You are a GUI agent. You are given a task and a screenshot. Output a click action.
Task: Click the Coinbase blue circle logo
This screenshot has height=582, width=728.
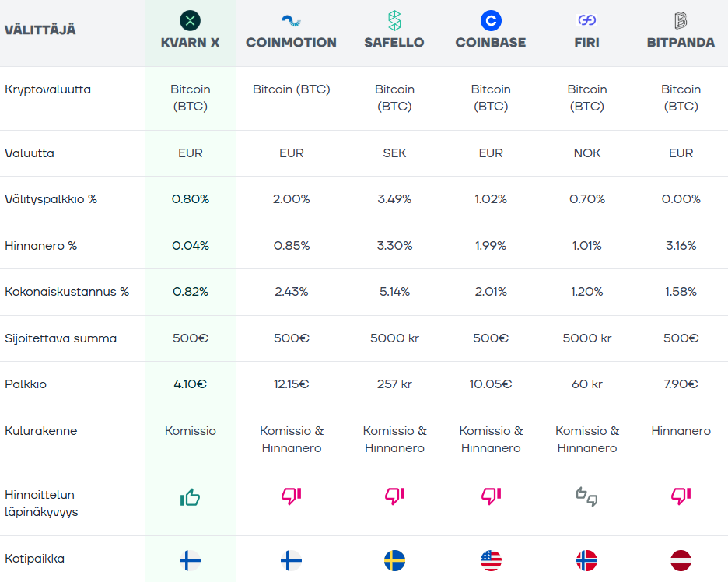491,20
